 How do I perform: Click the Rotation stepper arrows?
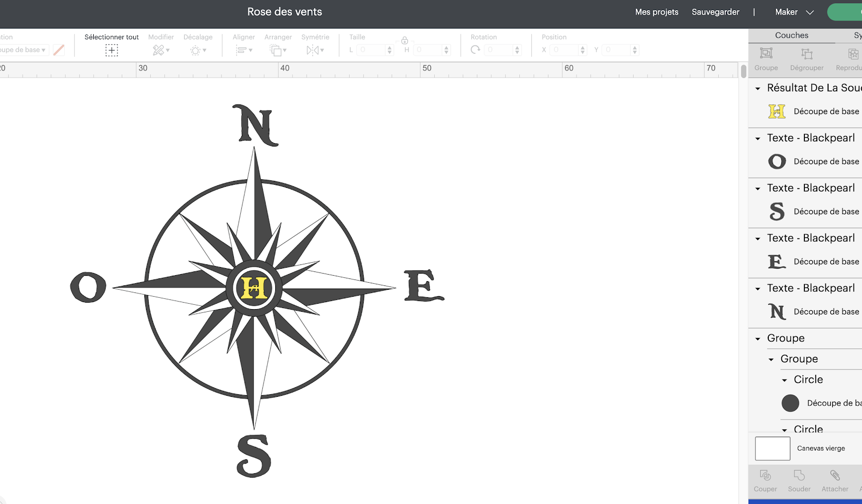pyautogui.click(x=517, y=50)
